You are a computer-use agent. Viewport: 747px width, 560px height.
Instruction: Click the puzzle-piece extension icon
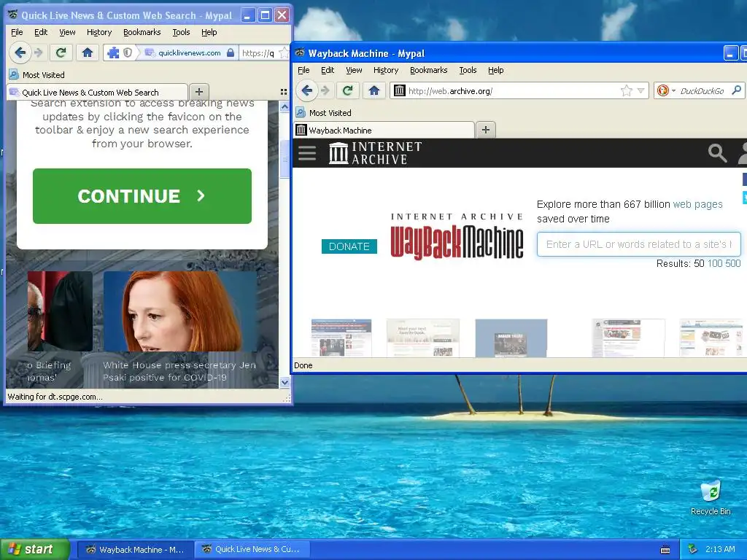[x=113, y=52]
